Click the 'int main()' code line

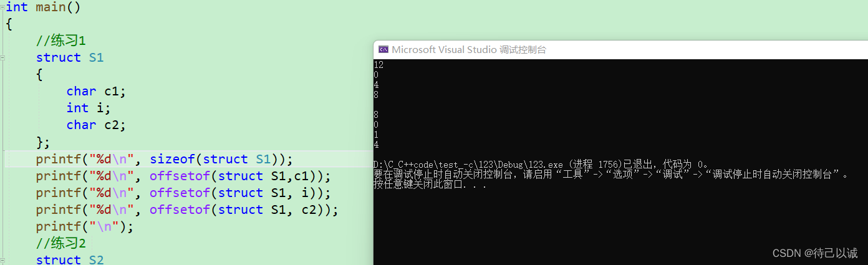pyautogui.click(x=43, y=7)
